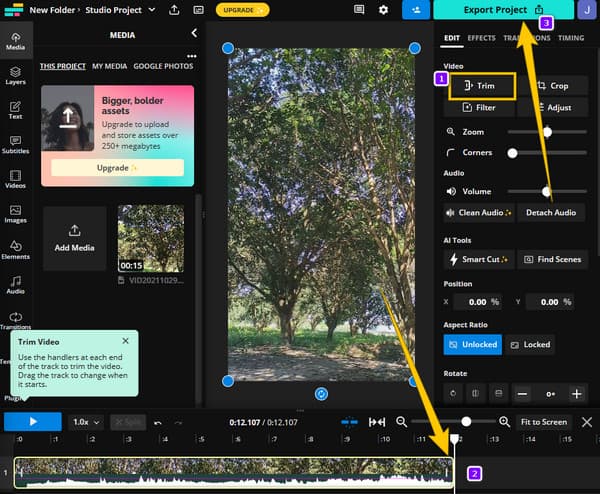Click the Fit to Screen button
This screenshot has height=494, width=600.
point(544,422)
